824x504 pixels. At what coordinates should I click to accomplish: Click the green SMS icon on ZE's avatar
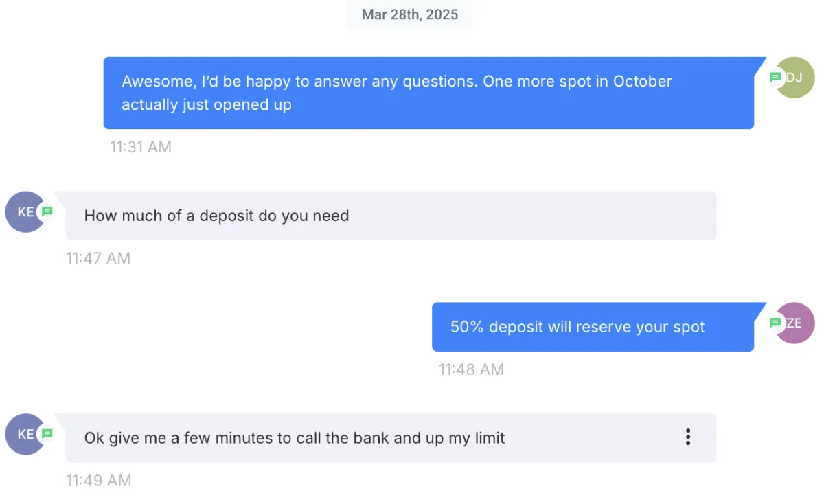(775, 323)
